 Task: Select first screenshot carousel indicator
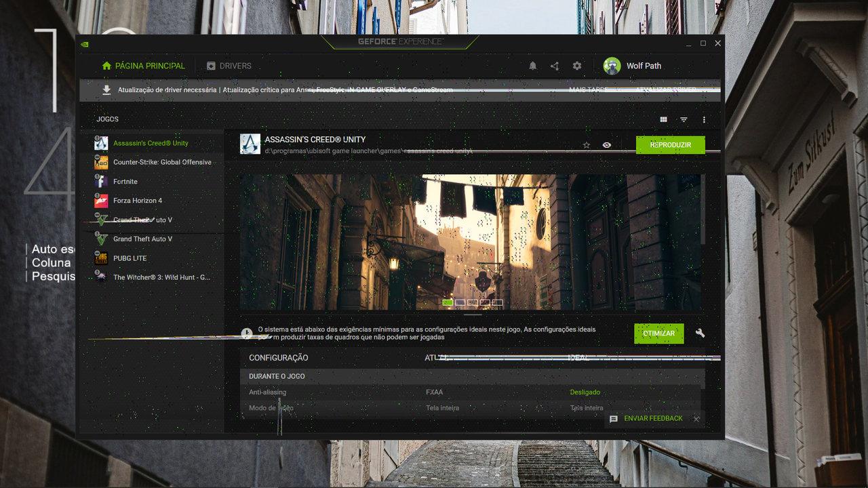(x=448, y=302)
